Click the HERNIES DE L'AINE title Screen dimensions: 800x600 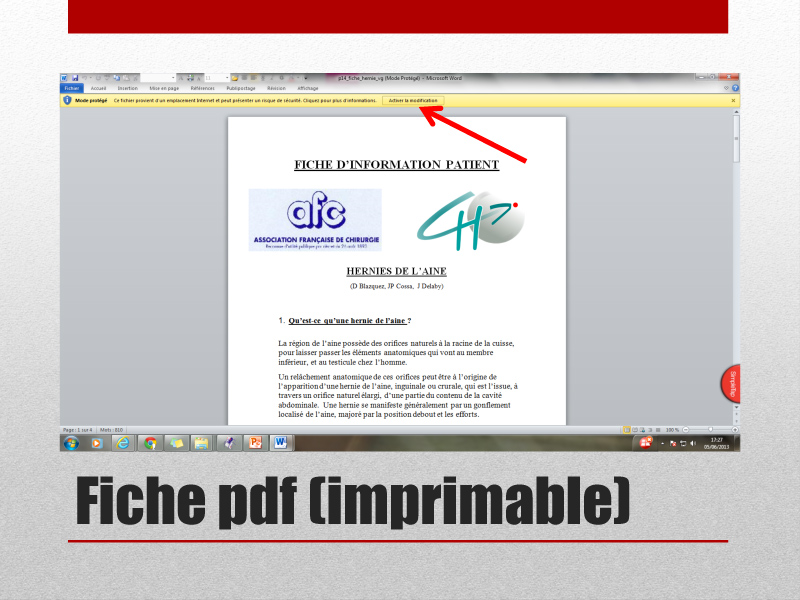click(396, 271)
